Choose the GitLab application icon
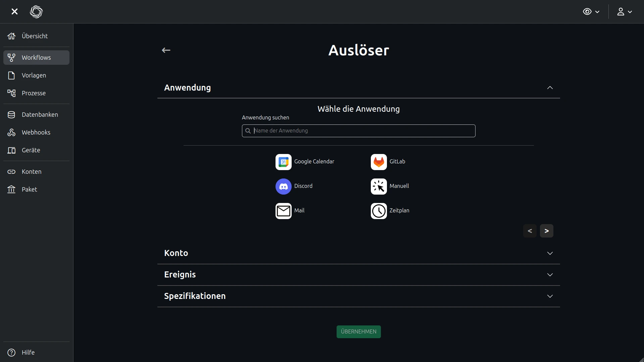644x362 pixels. (x=379, y=162)
